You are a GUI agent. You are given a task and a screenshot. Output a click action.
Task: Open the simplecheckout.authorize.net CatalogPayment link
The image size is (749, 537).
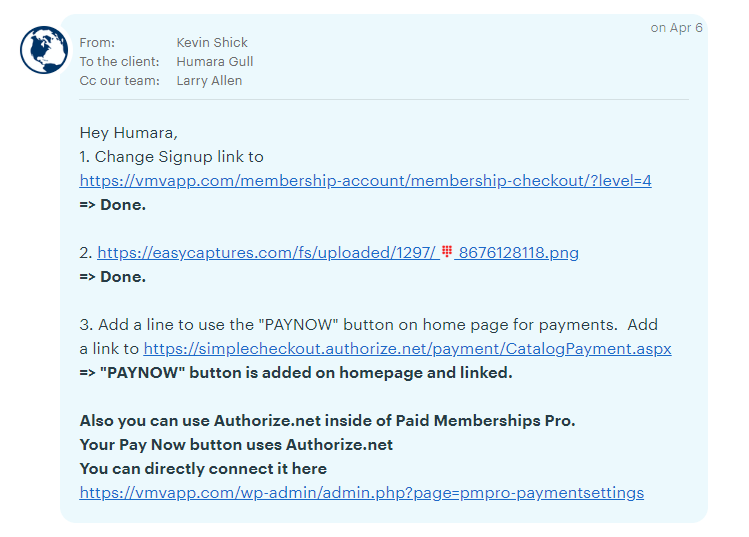(x=407, y=349)
